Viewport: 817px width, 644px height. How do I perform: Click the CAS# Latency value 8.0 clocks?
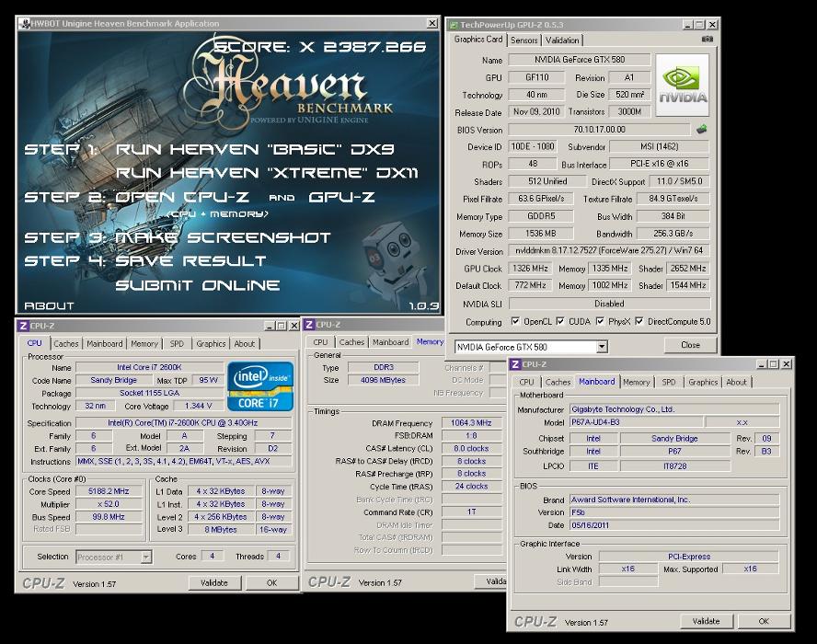click(472, 448)
